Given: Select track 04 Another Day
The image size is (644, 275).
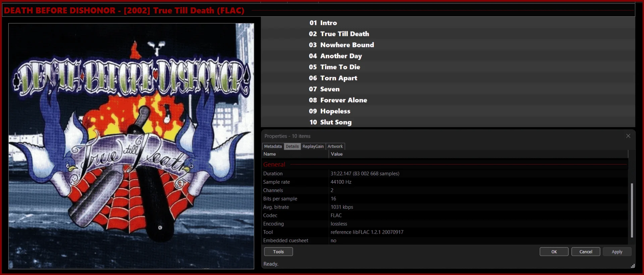Looking at the screenshot, I should click(448, 56).
